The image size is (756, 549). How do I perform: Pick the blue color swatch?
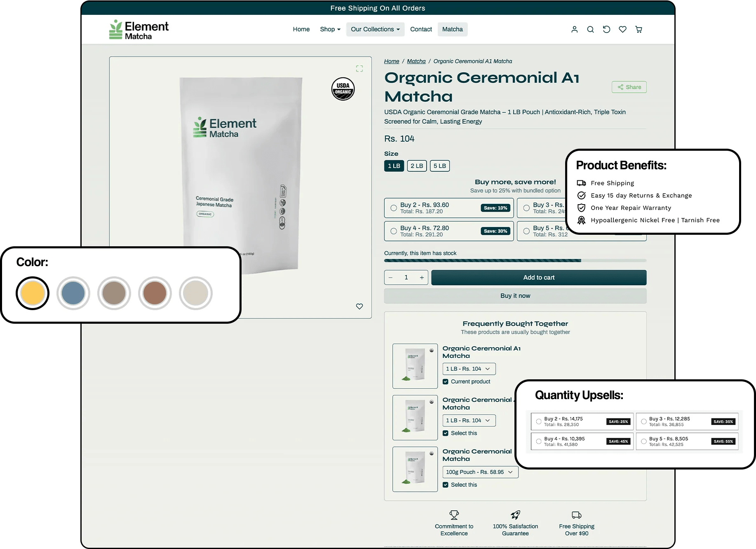tap(73, 293)
